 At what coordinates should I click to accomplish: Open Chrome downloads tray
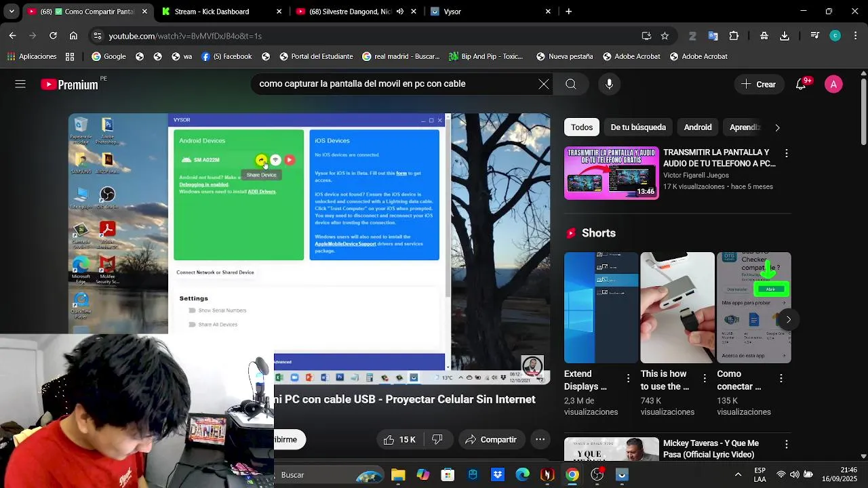(x=785, y=36)
